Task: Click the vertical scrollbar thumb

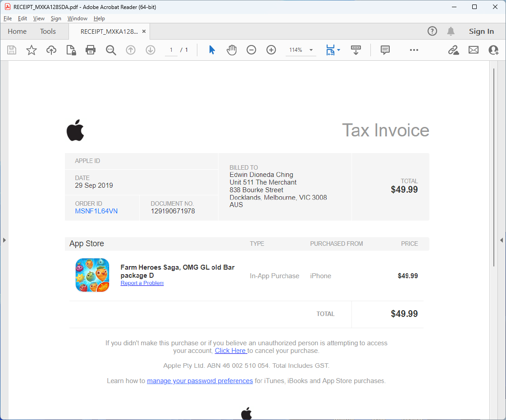Action: (494, 167)
